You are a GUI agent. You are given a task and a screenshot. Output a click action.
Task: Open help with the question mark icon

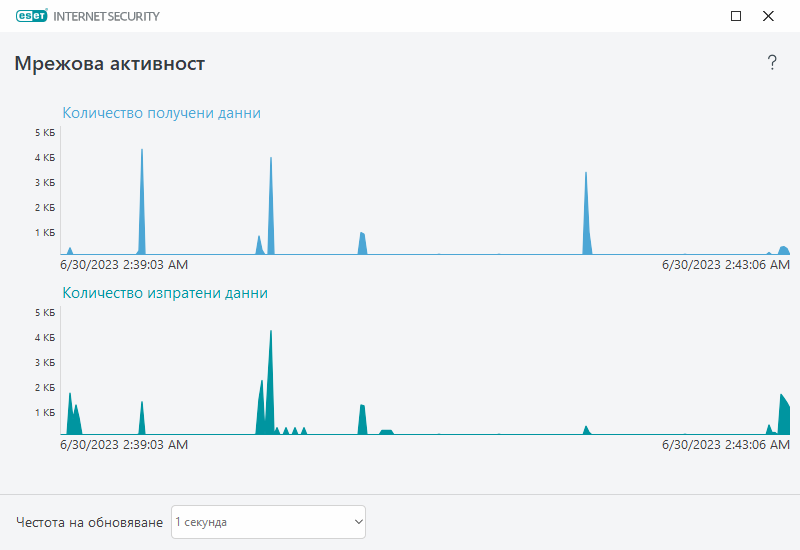click(772, 63)
